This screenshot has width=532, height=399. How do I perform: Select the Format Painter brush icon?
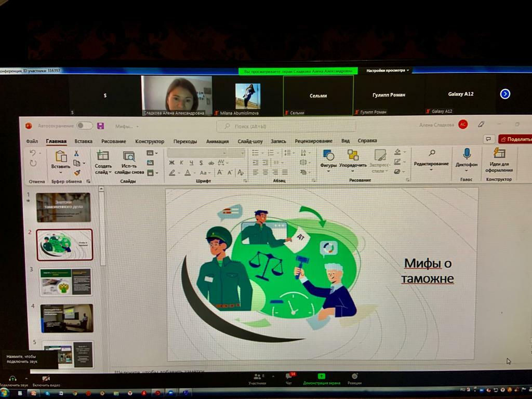(x=77, y=172)
